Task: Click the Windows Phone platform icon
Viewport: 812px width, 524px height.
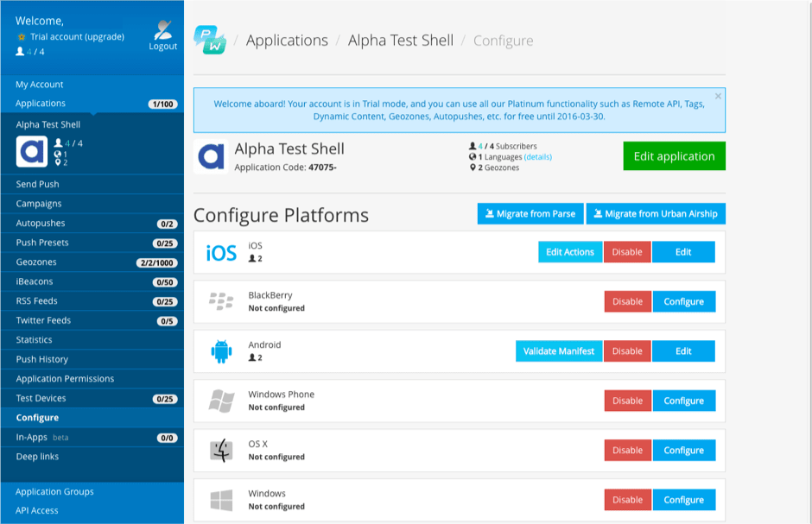Action: pyautogui.click(x=221, y=401)
